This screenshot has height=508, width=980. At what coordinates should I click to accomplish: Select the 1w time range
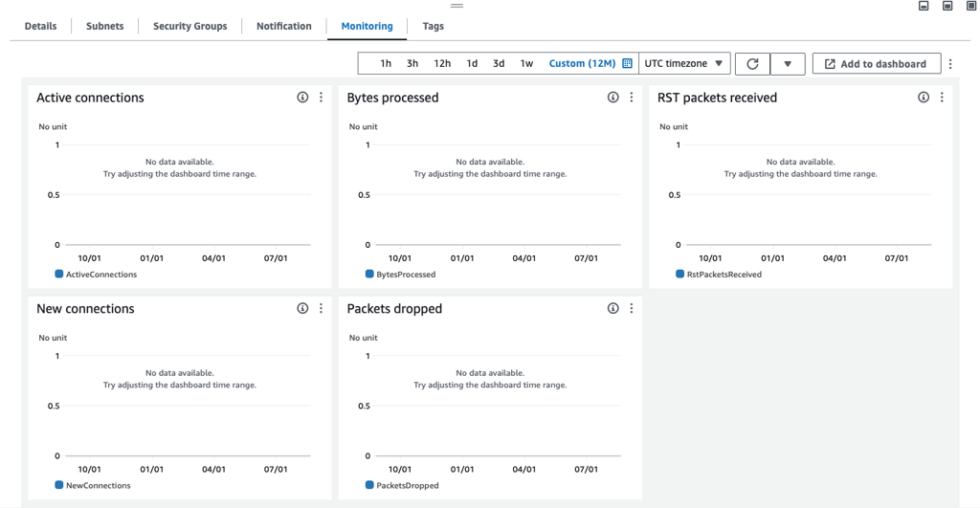tap(526, 64)
